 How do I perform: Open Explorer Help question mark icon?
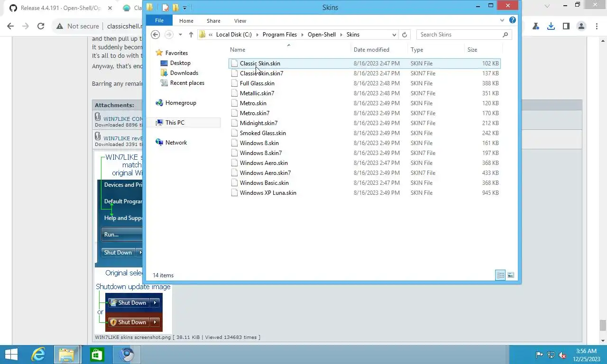513,20
